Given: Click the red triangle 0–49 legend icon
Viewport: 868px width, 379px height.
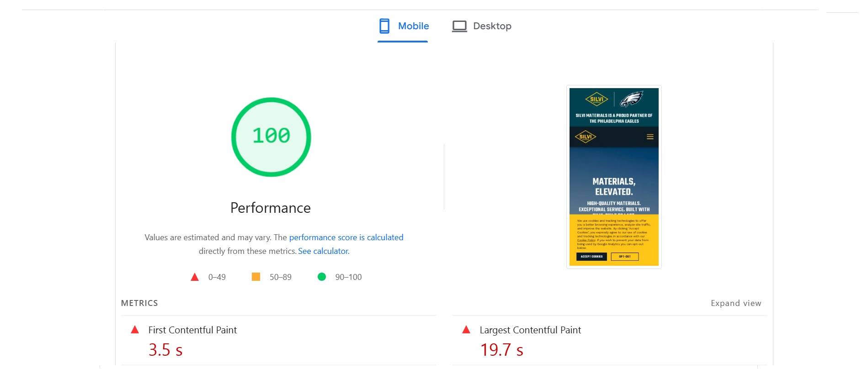Looking at the screenshot, I should (195, 277).
